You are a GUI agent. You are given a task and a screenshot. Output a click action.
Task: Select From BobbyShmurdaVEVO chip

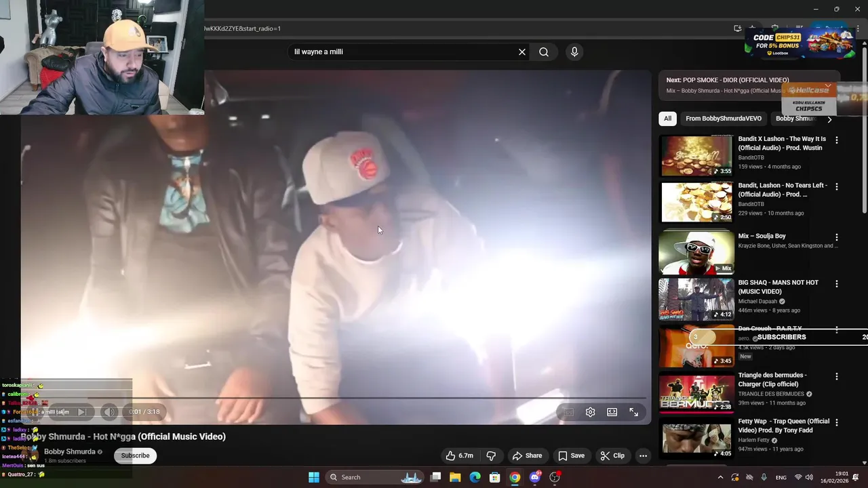(723, 119)
